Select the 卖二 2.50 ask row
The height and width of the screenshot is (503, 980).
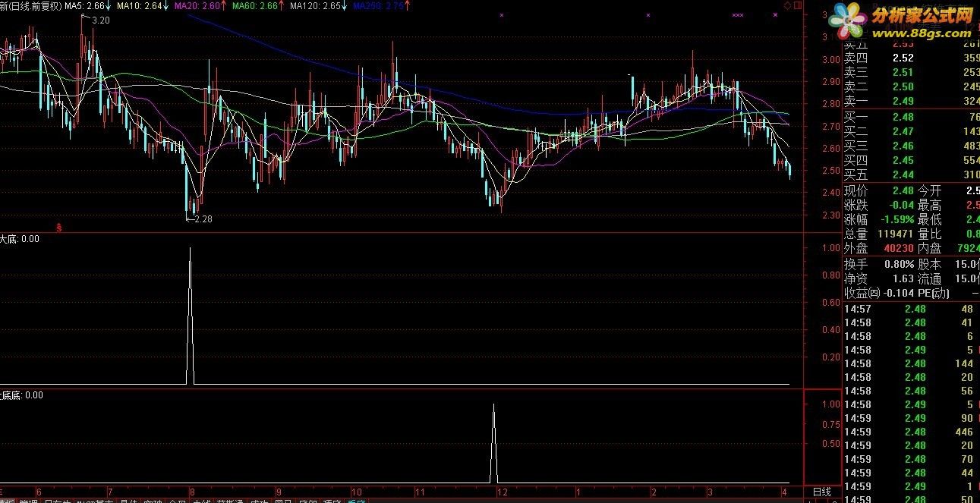coord(912,86)
